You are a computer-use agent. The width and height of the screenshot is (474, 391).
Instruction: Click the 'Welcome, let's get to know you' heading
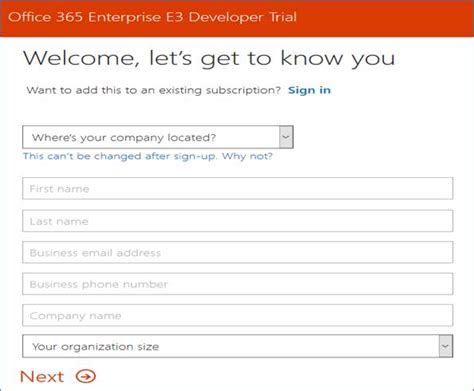point(209,58)
